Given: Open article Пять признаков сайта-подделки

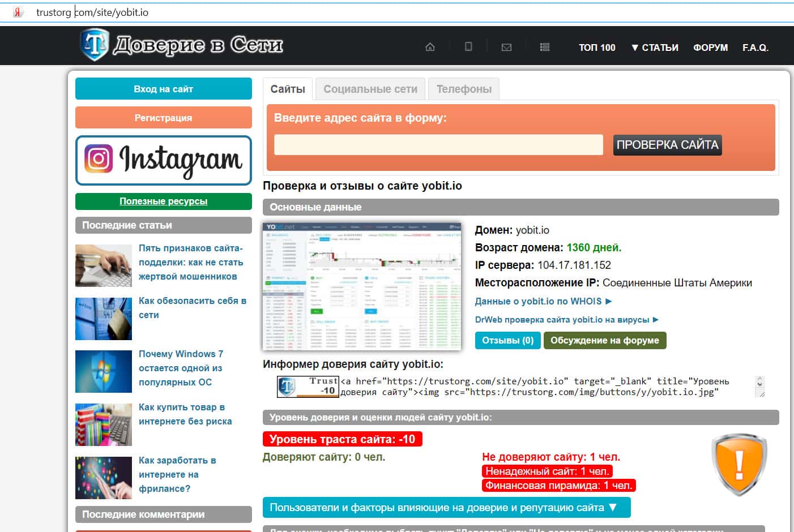Looking at the screenshot, I should (191, 262).
